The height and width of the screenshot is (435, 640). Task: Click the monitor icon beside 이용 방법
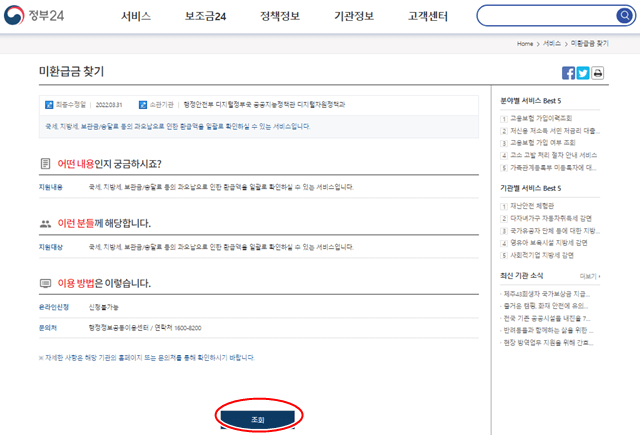(x=45, y=283)
